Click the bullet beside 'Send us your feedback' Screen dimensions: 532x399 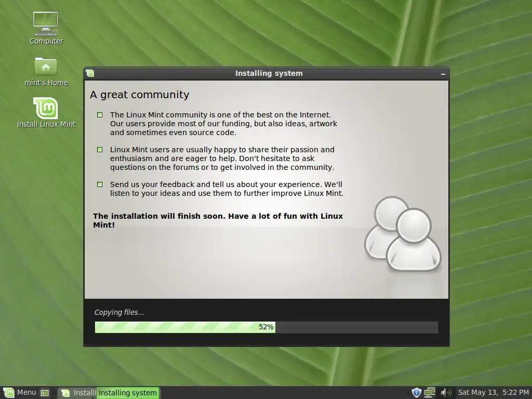pyautogui.click(x=100, y=184)
